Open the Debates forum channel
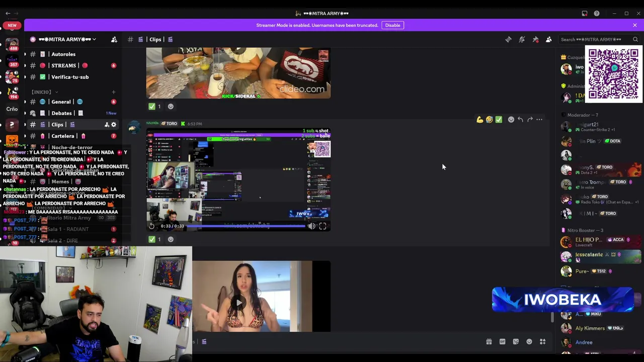 pos(73,113)
